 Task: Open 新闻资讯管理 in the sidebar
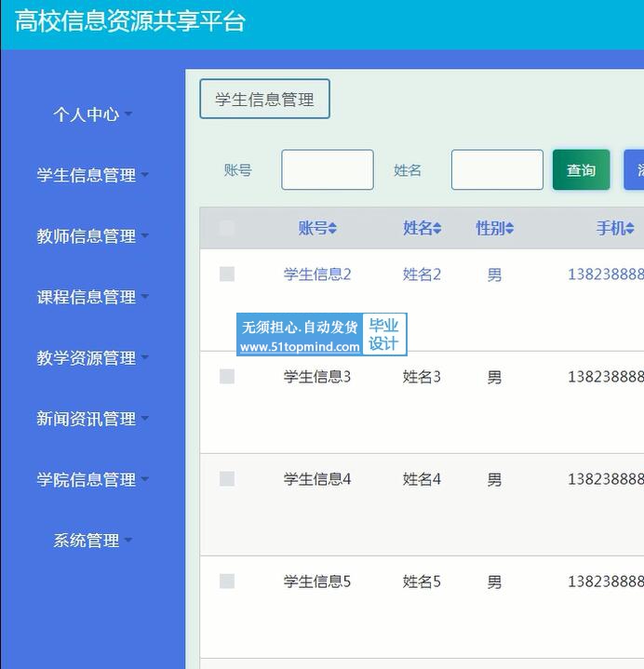[x=92, y=419]
